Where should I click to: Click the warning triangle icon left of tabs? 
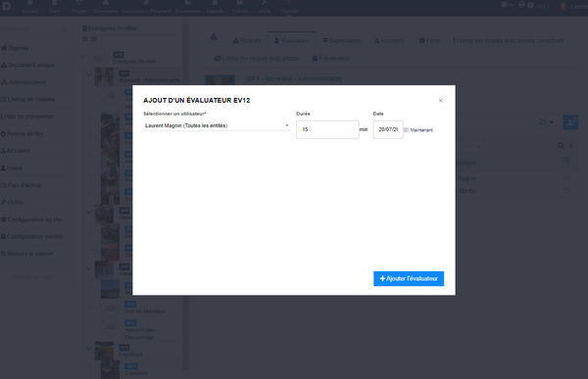214,37
